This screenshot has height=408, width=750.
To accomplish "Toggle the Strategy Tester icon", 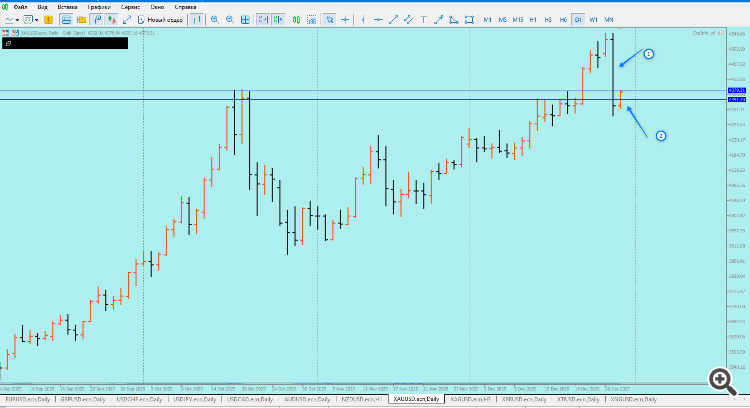I will (111, 20).
